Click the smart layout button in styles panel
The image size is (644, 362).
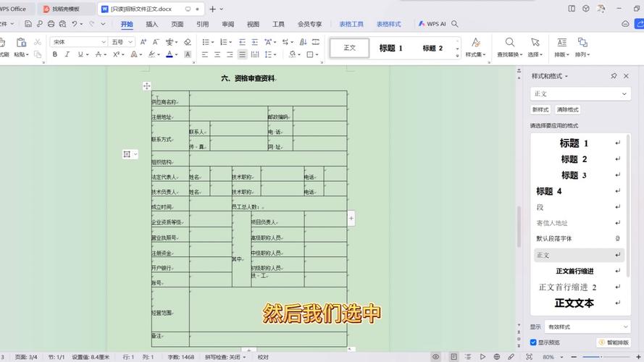tap(614, 342)
